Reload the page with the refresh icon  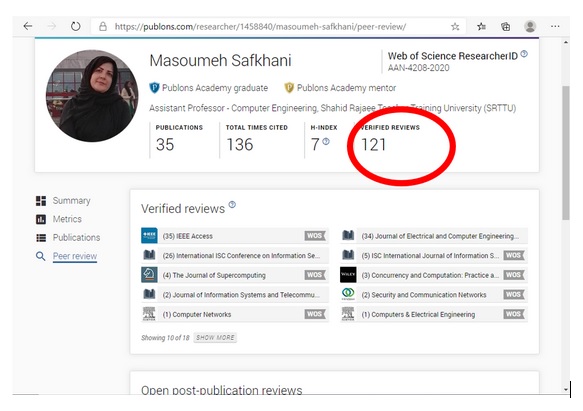point(75,26)
